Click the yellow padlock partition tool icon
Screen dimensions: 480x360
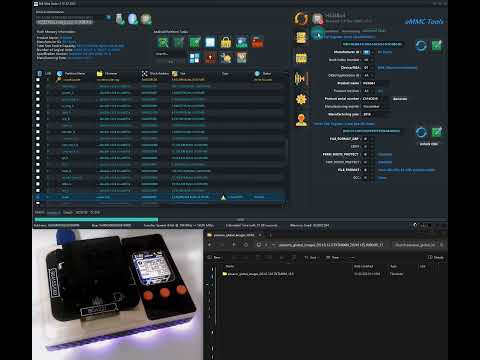click(226, 42)
